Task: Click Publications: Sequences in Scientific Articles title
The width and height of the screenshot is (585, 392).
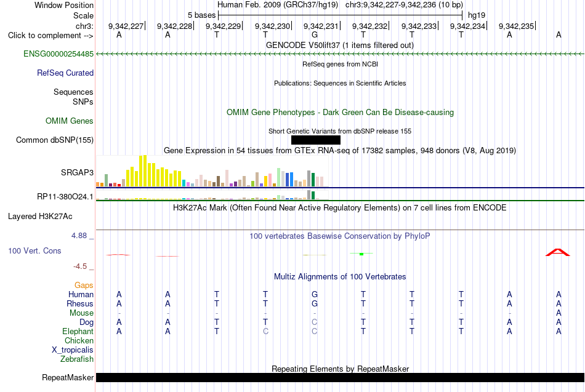Action: tap(340, 83)
